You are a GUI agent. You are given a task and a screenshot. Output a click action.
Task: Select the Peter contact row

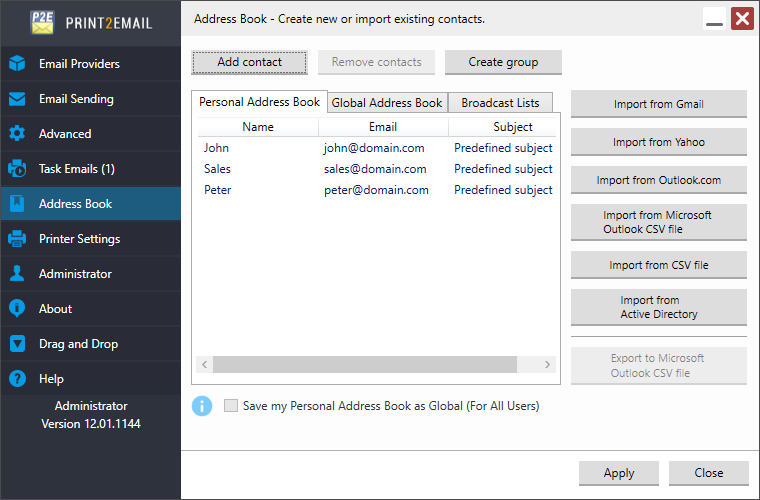377,190
